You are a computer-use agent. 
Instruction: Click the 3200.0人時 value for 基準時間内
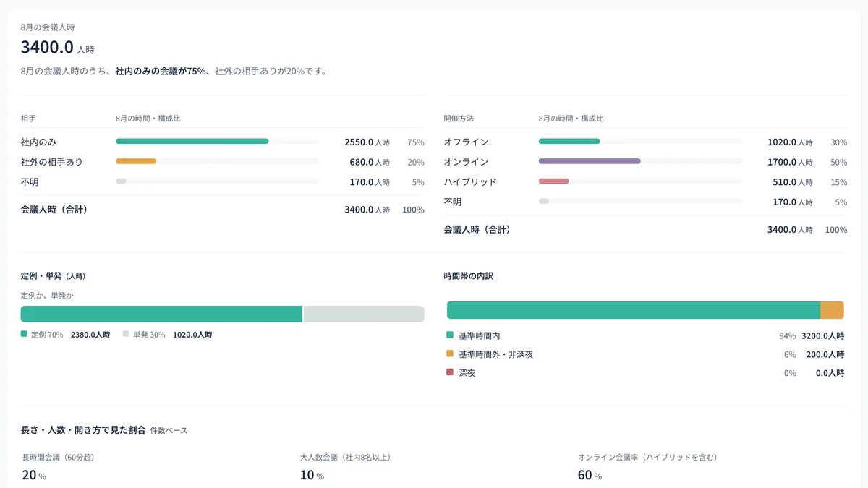tap(822, 336)
